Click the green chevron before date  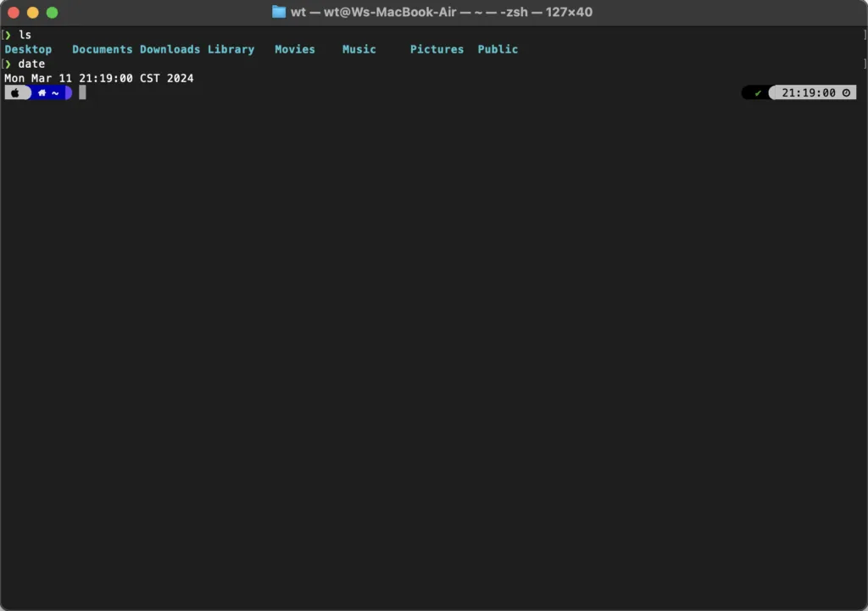click(8, 64)
